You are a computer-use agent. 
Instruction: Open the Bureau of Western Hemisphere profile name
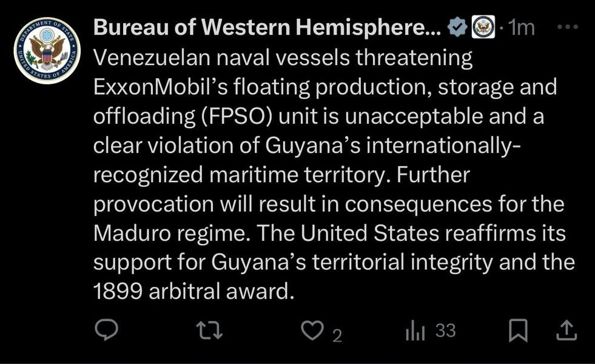coord(267,27)
